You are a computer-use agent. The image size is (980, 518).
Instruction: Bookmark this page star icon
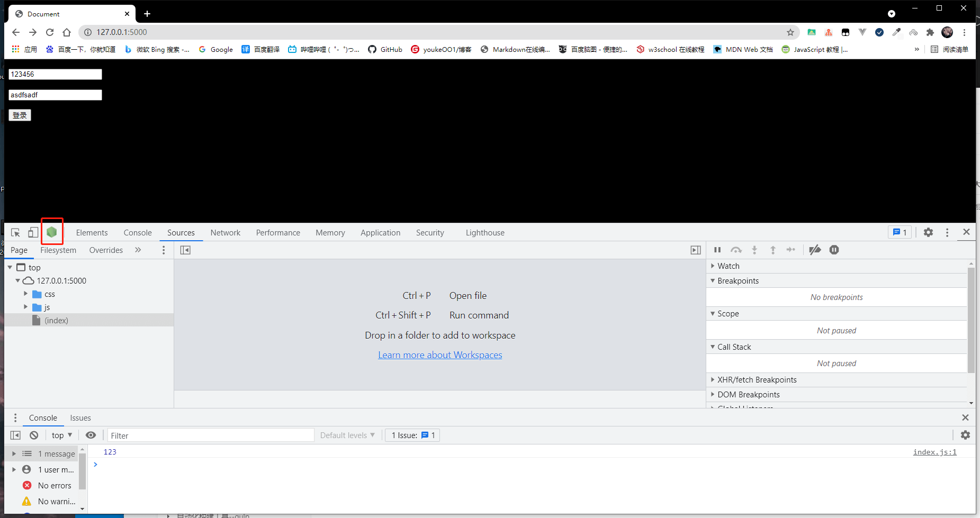pyautogui.click(x=790, y=32)
